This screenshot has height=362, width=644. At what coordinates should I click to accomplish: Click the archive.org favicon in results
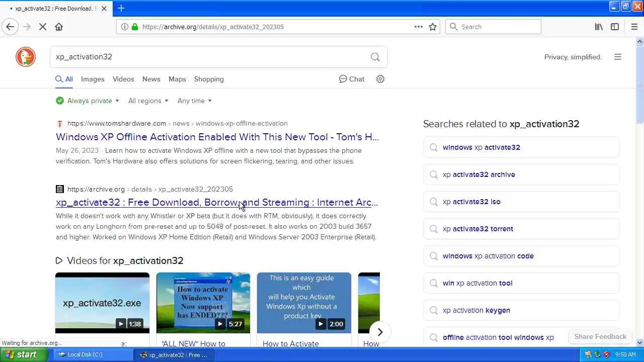tap(60, 189)
